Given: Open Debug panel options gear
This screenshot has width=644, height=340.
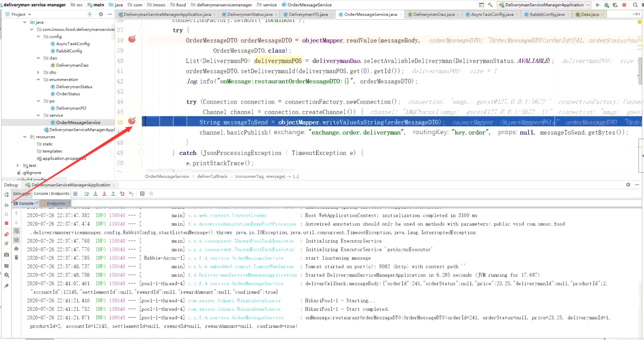Looking at the screenshot, I should point(628,185).
